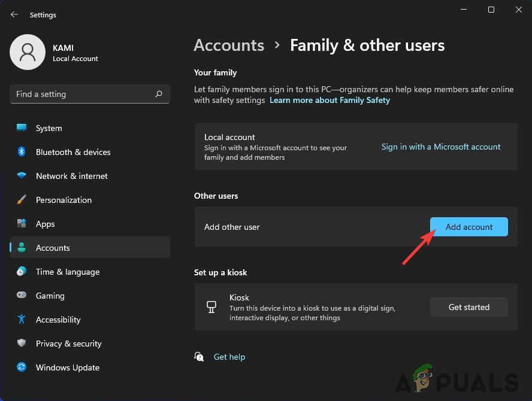Screen dimensions: 532x401
Task: Click the Add account button
Action: click(x=468, y=227)
